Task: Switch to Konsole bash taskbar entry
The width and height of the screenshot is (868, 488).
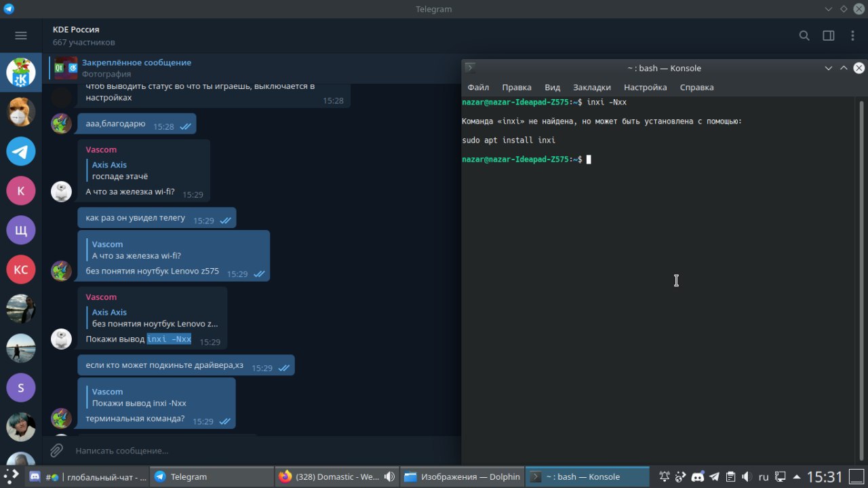Action: (587, 476)
